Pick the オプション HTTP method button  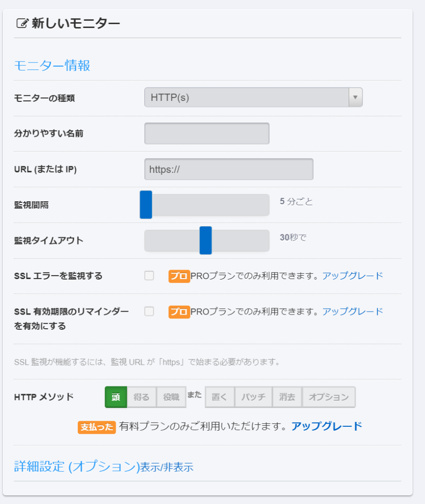coord(329,397)
